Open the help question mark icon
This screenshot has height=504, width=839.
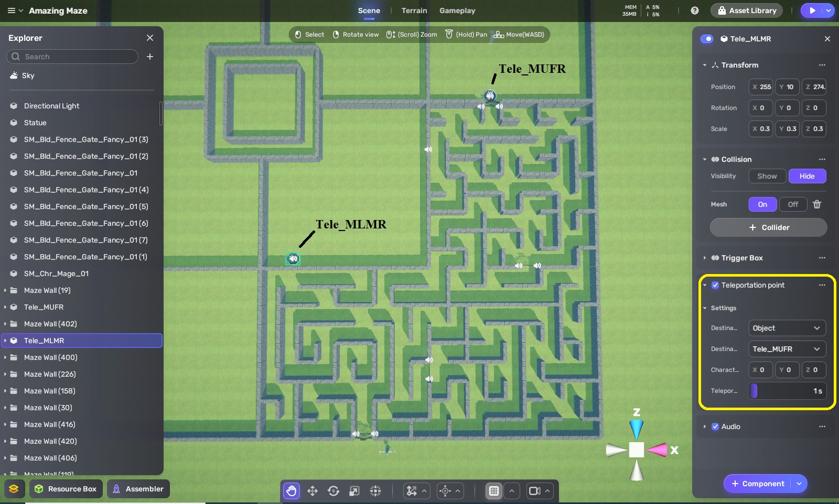pos(695,10)
